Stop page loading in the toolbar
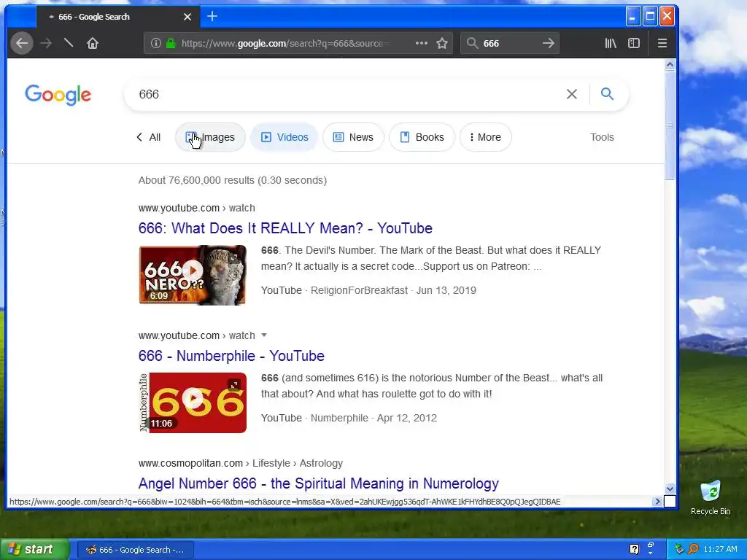This screenshot has height=560, width=747. pos(69,43)
